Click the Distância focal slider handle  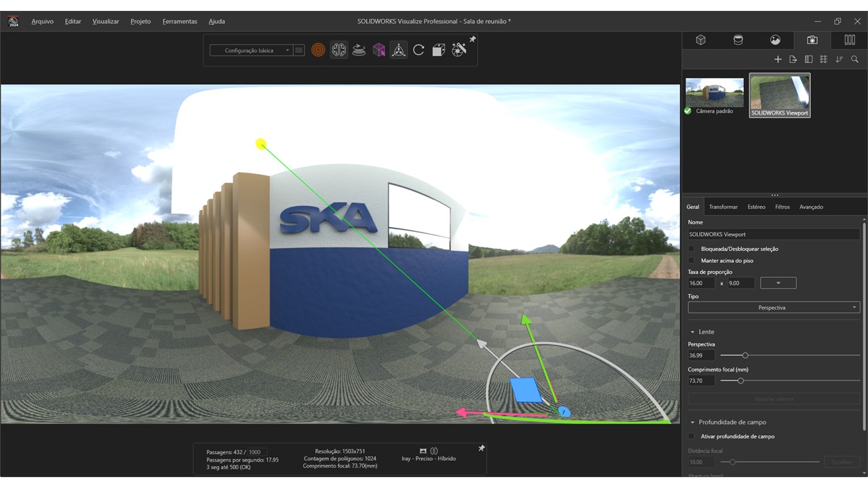click(732, 462)
